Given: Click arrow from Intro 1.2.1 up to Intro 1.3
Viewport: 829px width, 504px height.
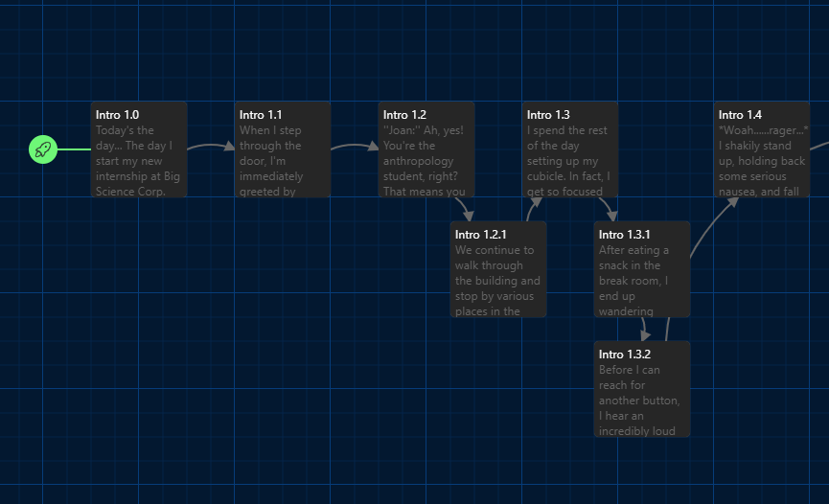Looking at the screenshot, I should 531,206.
